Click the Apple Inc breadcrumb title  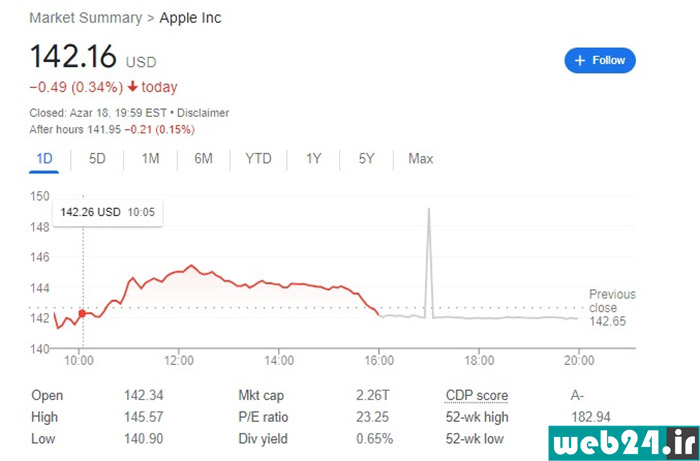(190, 18)
